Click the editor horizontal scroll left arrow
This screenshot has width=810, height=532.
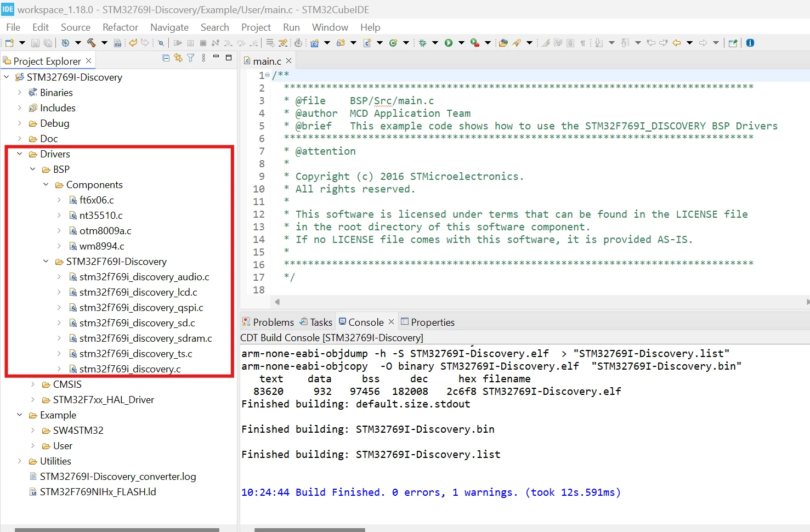277,302
